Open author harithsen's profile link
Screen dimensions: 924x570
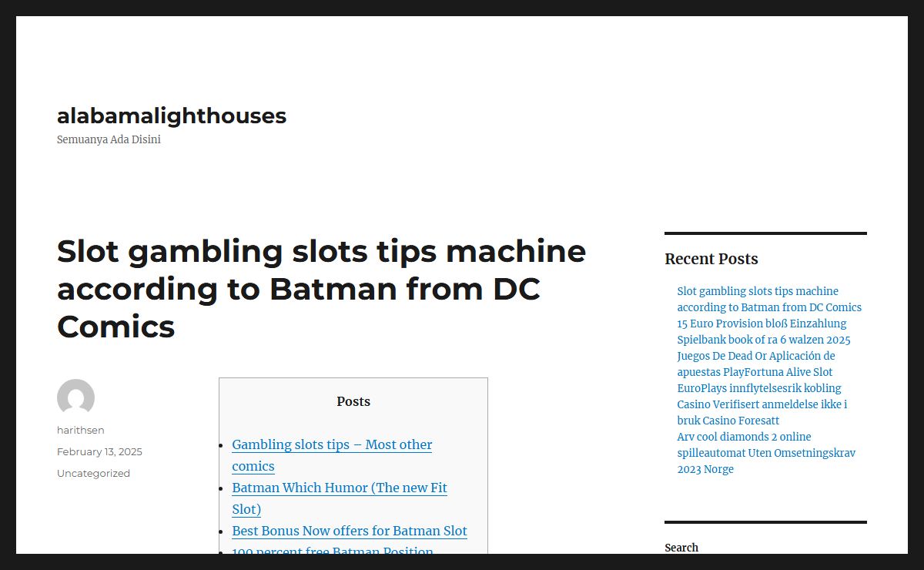pyautogui.click(x=80, y=430)
